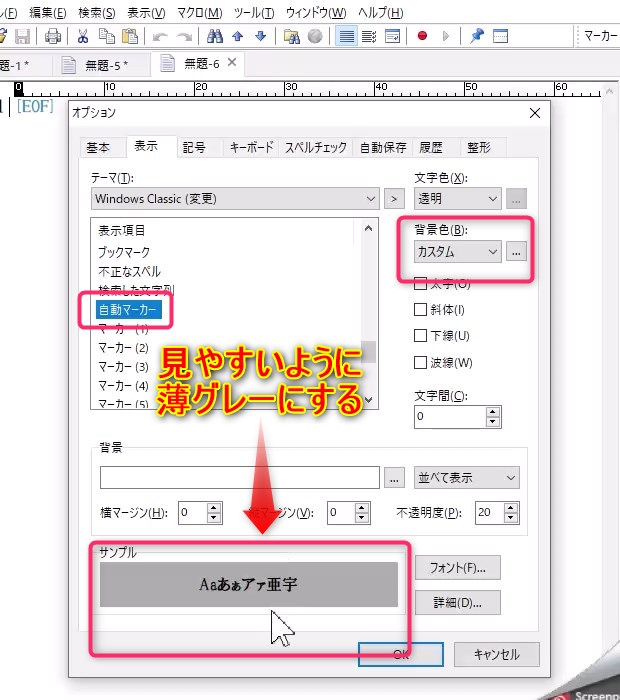Enable the 波線(W) wavy line checkbox
The image size is (620, 700).
tap(420, 362)
